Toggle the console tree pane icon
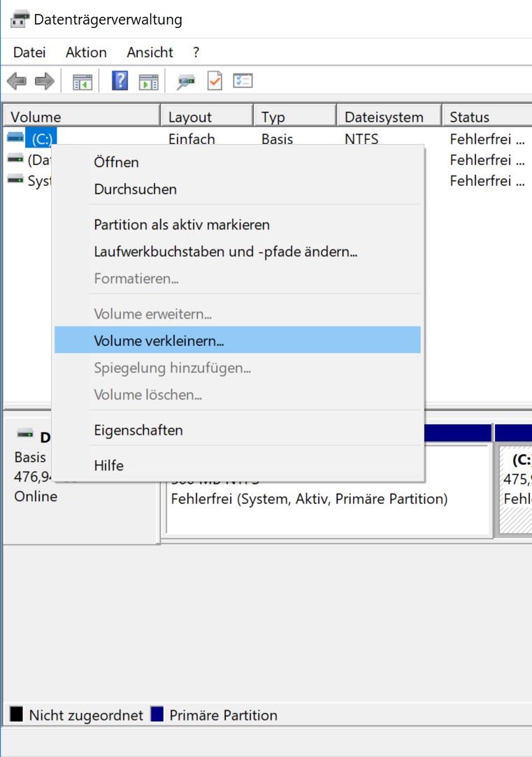 (82, 82)
